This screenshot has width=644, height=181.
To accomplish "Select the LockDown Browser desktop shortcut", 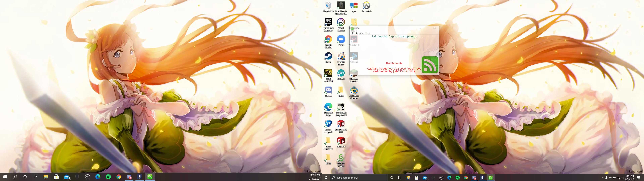I will [x=354, y=93].
